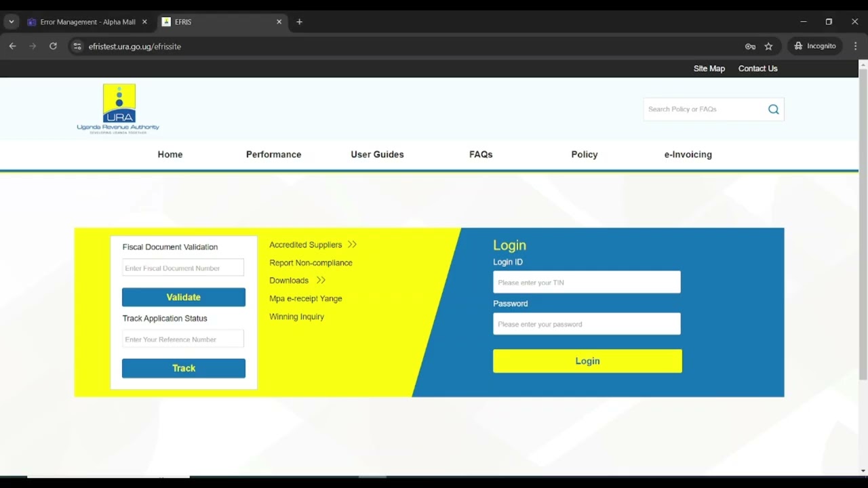
Task: Open the tab search dropdown arrow
Action: click(11, 22)
